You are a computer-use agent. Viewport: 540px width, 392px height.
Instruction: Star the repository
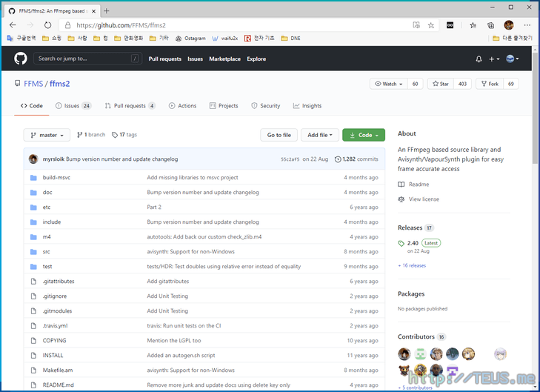click(x=441, y=84)
